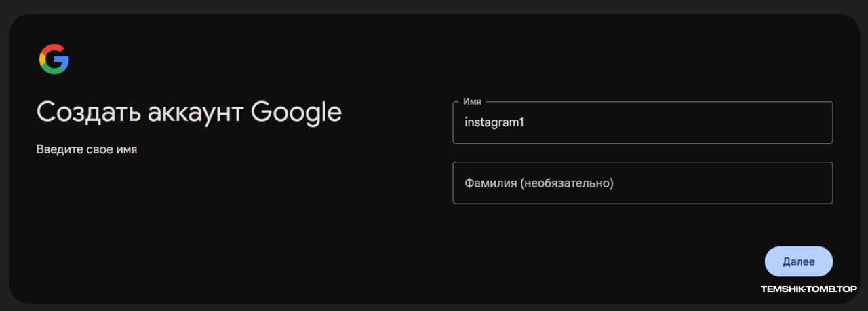Click the Далее button
The image size is (868, 311).
click(x=798, y=261)
